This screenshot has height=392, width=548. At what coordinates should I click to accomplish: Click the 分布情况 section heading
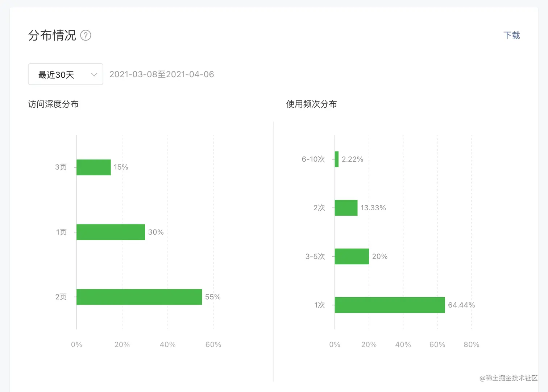[x=52, y=36]
